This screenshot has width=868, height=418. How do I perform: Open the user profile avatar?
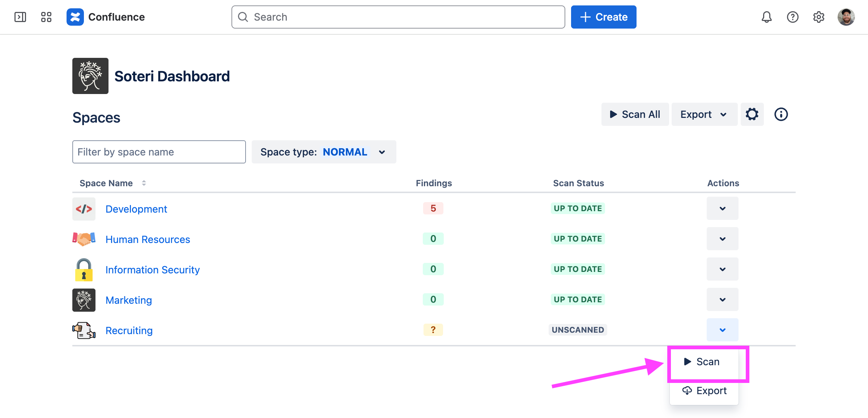(846, 17)
